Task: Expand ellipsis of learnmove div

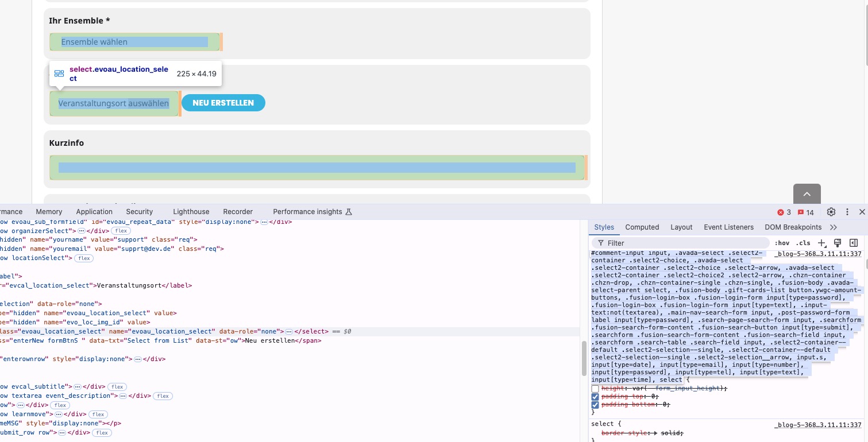Action: tap(58, 414)
